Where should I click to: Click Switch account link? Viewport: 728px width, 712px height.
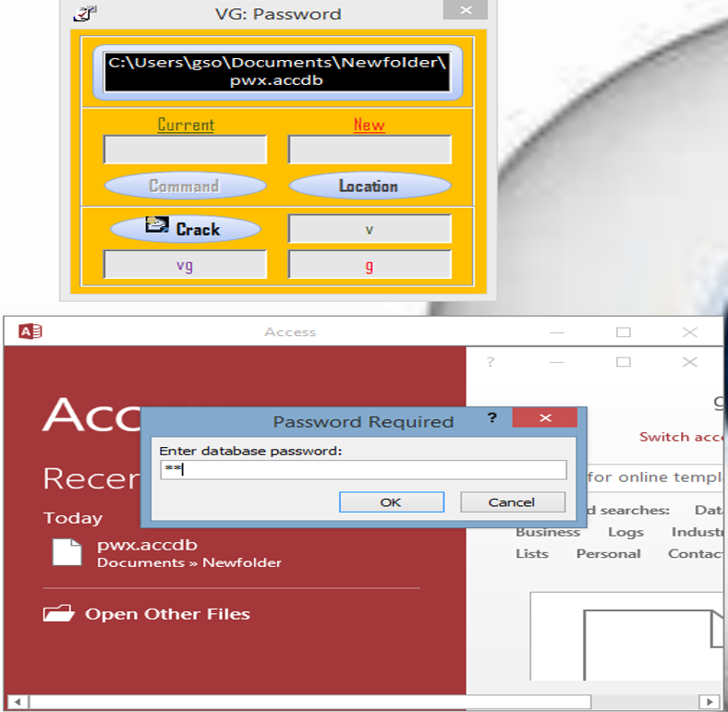pyautogui.click(x=682, y=437)
